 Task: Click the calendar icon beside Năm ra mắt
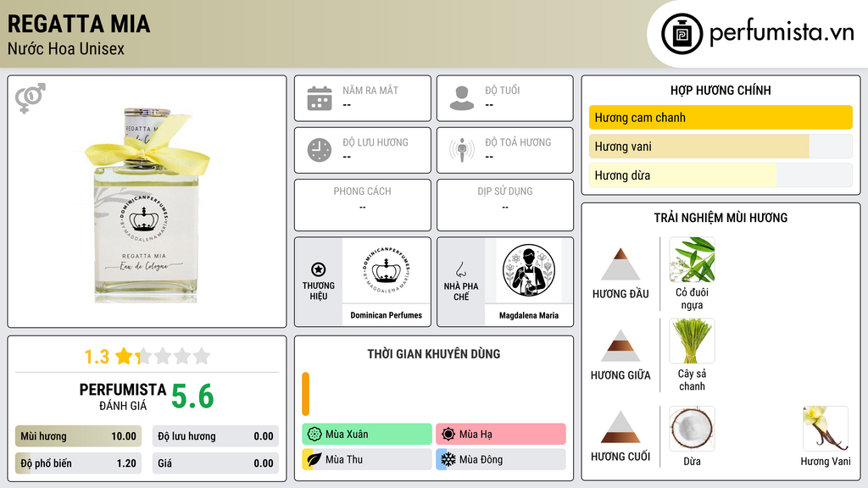320,98
